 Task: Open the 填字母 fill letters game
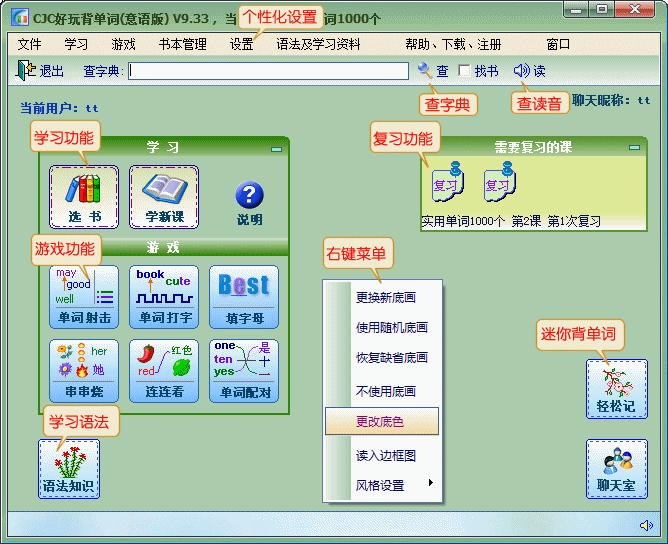click(244, 296)
